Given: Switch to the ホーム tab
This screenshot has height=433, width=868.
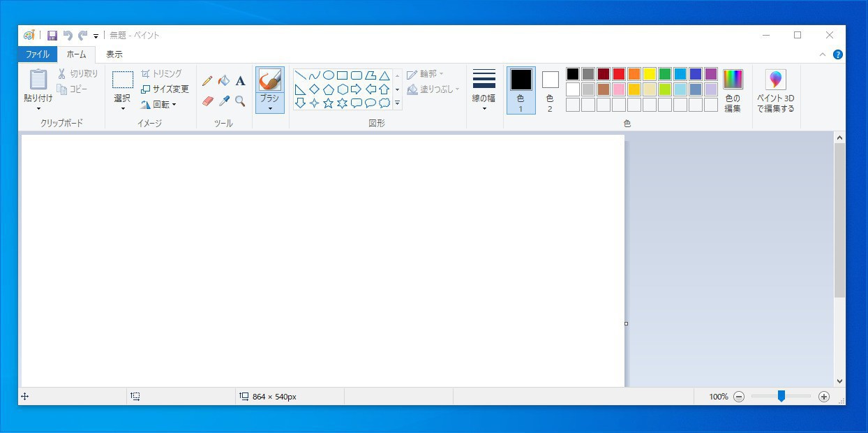Looking at the screenshot, I should [x=77, y=54].
